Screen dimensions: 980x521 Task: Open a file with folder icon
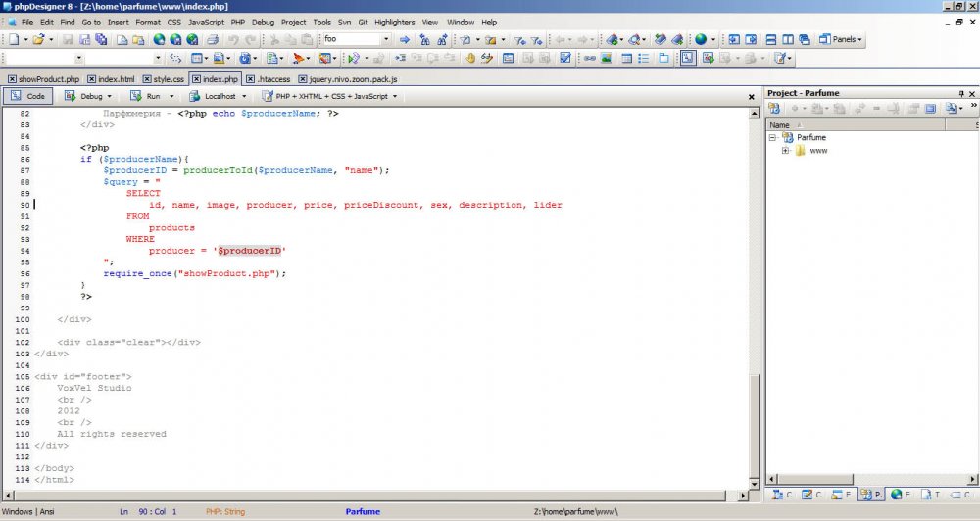tap(39, 39)
